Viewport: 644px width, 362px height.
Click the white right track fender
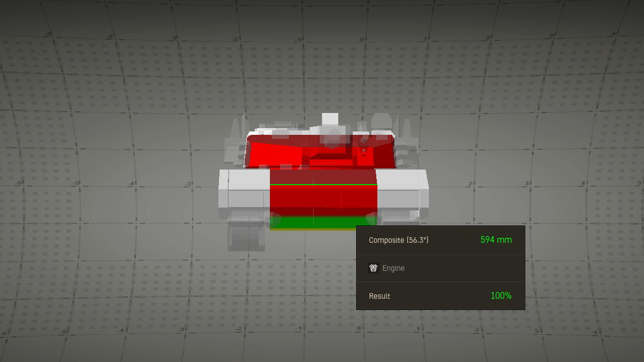point(403,189)
